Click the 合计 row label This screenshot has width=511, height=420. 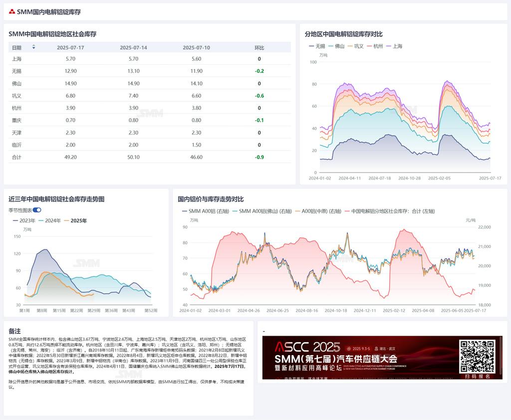pyautogui.click(x=16, y=157)
